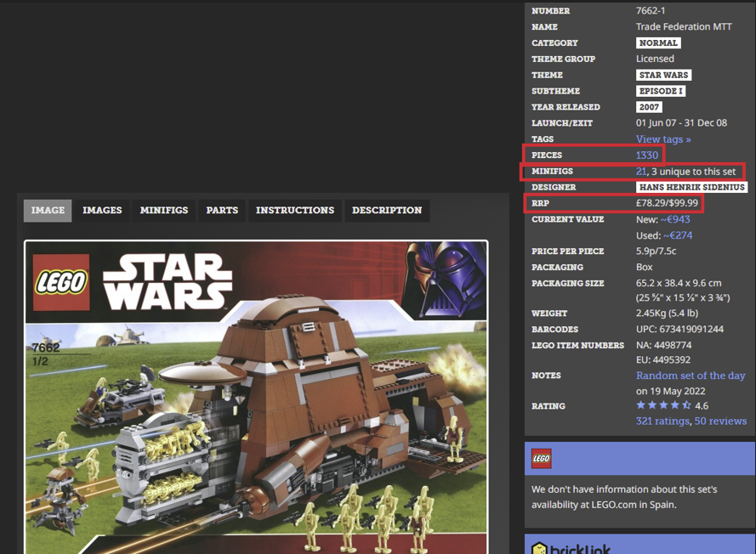
Task: Open the used value ~€274 link
Action: [678, 235]
